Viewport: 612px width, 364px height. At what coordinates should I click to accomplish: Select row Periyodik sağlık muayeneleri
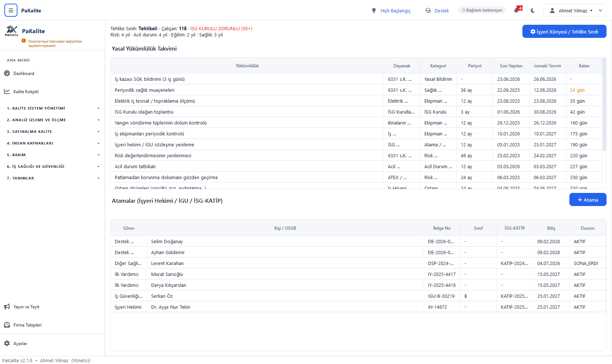coord(356,90)
